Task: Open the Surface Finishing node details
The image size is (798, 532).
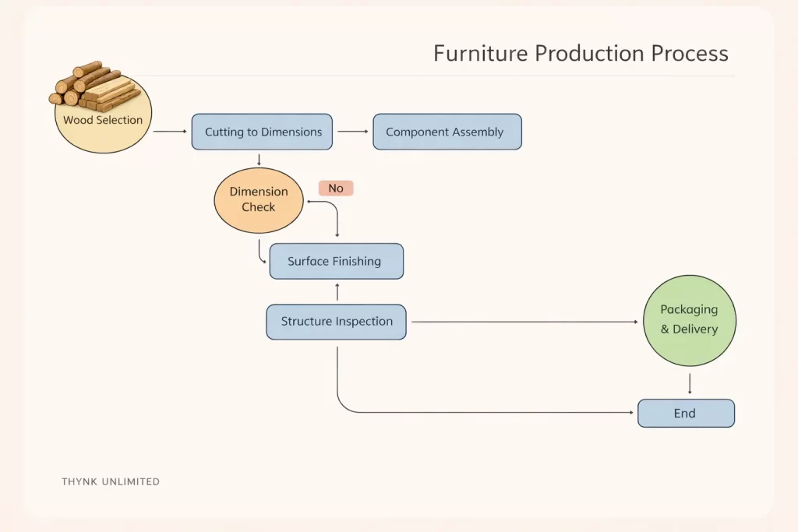Action: click(336, 261)
